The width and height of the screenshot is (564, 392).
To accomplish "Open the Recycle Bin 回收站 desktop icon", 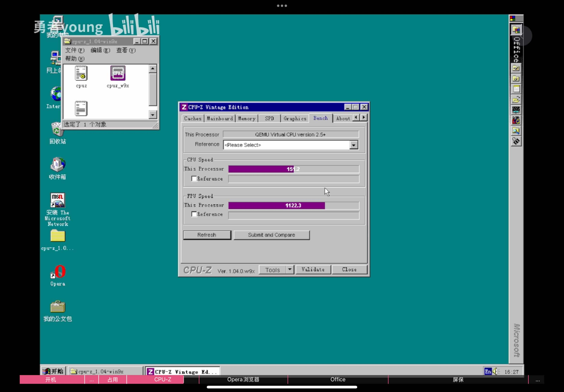I will [57, 129].
